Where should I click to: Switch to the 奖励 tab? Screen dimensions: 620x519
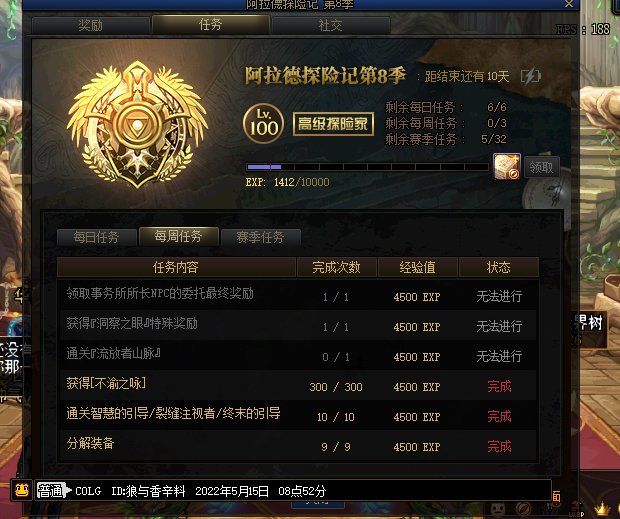[x=91, y=25]
